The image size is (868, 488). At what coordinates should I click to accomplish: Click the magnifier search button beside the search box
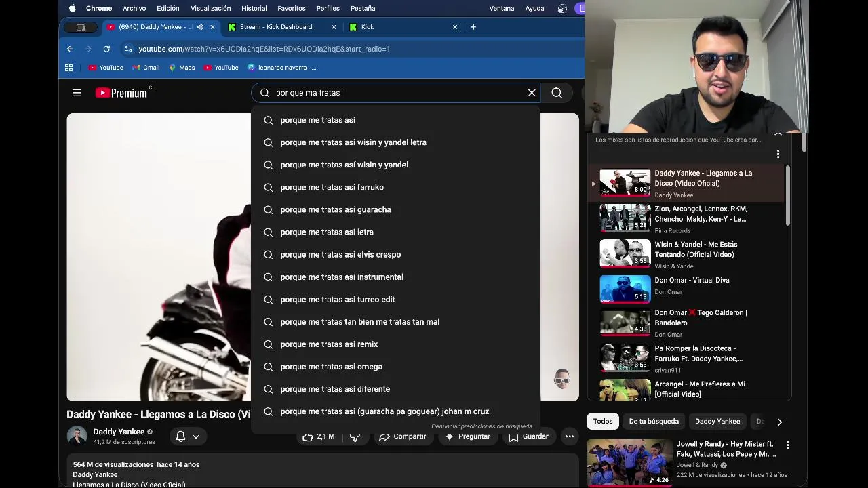(x=557, y=93)
